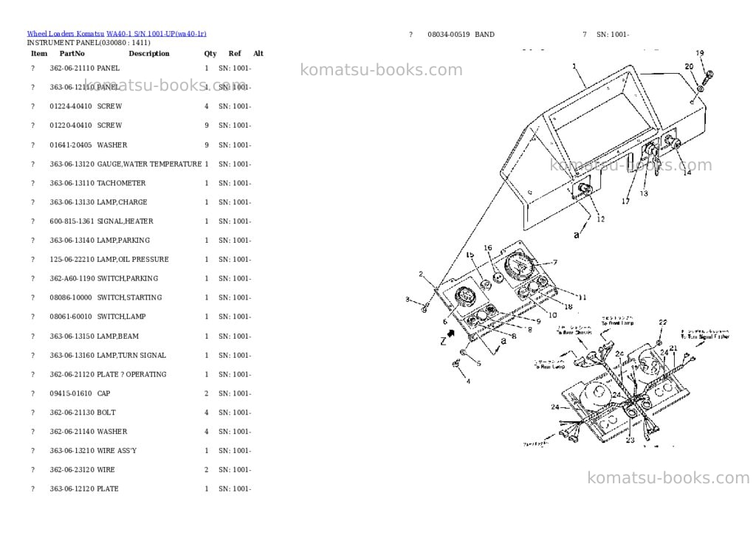Open the WA40-1 S/N 1001-UP(wa40-1r) link
This screenshot has width=756, height=535.
tap(157, 34)
